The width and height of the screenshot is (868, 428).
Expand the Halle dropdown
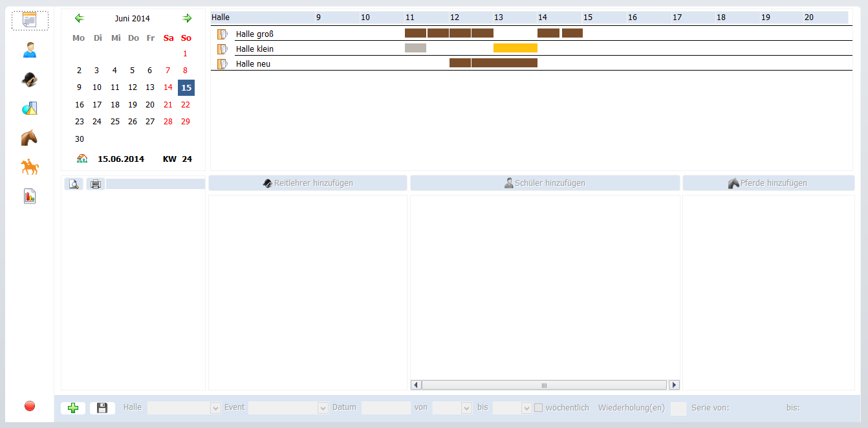click(x=215, y=408)
